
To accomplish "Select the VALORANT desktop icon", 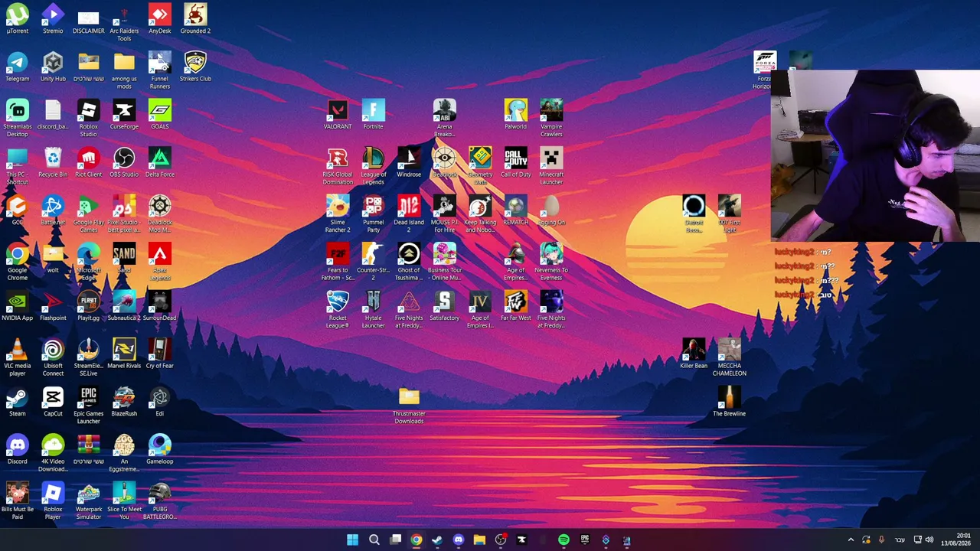I will 338,115.
